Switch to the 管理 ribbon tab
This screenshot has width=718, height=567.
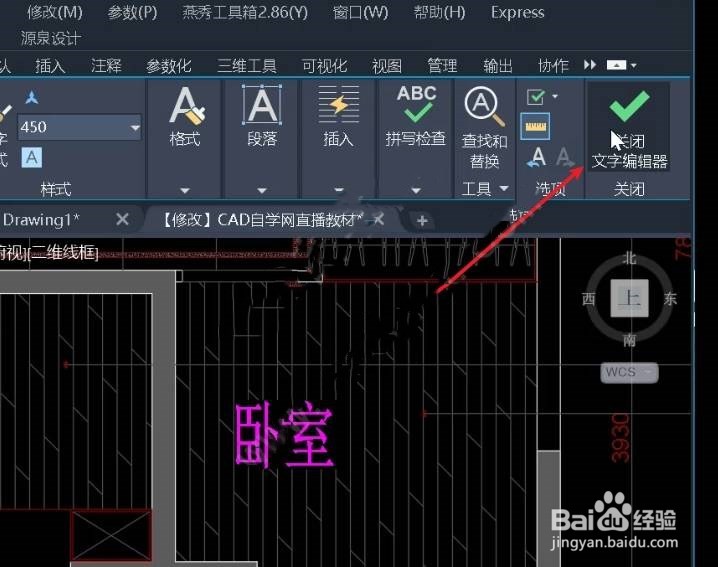442,66
